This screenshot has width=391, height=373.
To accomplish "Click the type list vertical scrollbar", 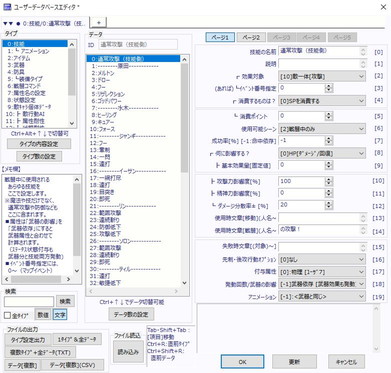I will [72, 84].
